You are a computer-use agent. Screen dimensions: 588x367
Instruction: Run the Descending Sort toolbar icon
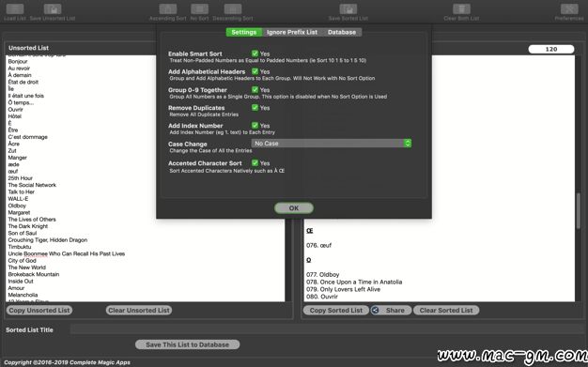(x=233, y=9)
